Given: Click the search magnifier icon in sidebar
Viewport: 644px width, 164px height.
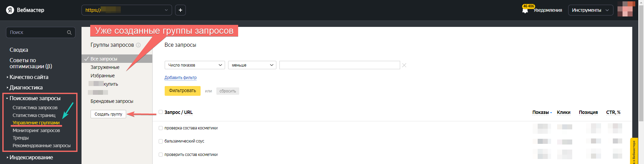Looking at the screenshot, I should point(69,33).
